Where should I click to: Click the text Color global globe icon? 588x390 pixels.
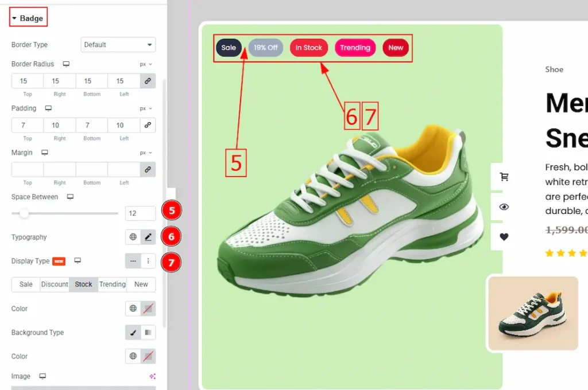click(x=133, y=309)
